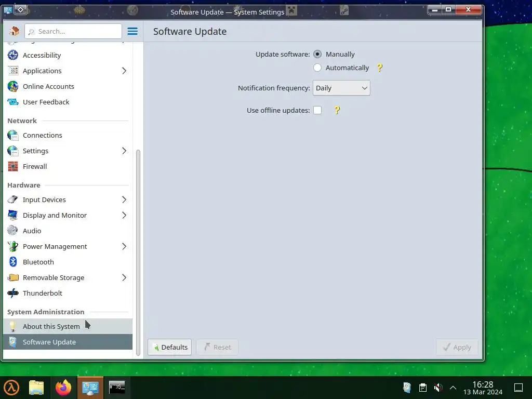Click the Removable Storage folder icon
532x399 pixels.
coord(13,277)
